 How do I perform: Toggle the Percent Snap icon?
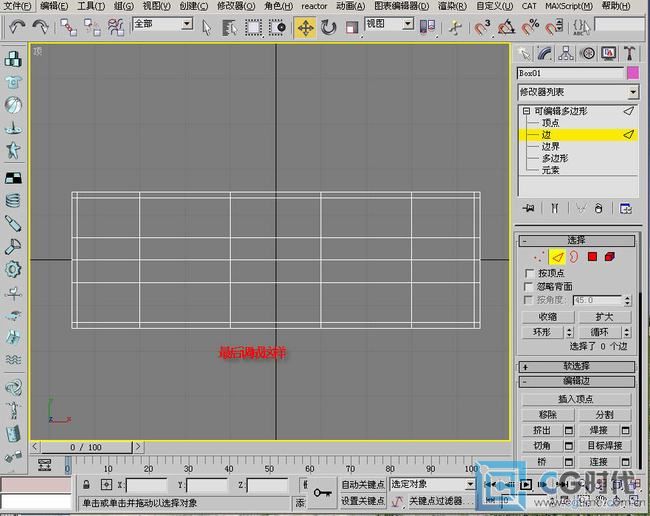[x=530, y=28]
